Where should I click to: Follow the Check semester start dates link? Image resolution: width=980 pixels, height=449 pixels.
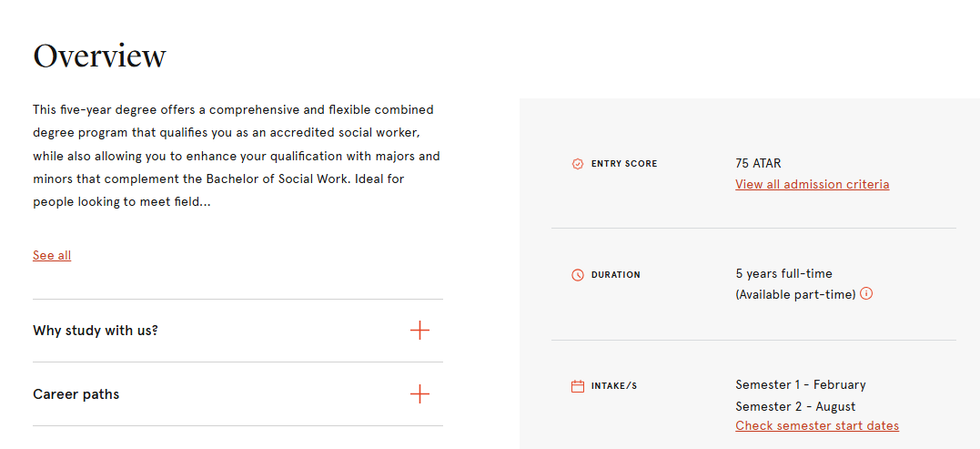pos(817,426)
